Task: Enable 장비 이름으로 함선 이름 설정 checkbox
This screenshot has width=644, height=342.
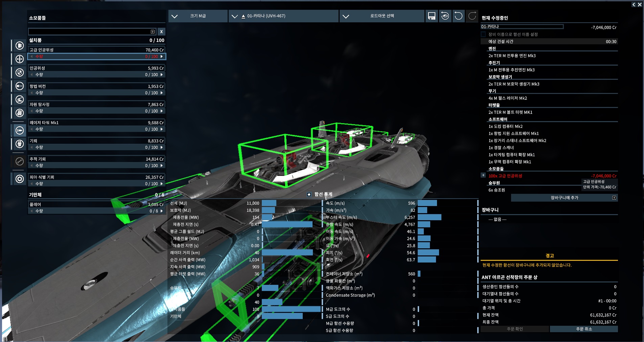Action: [483, 34]
